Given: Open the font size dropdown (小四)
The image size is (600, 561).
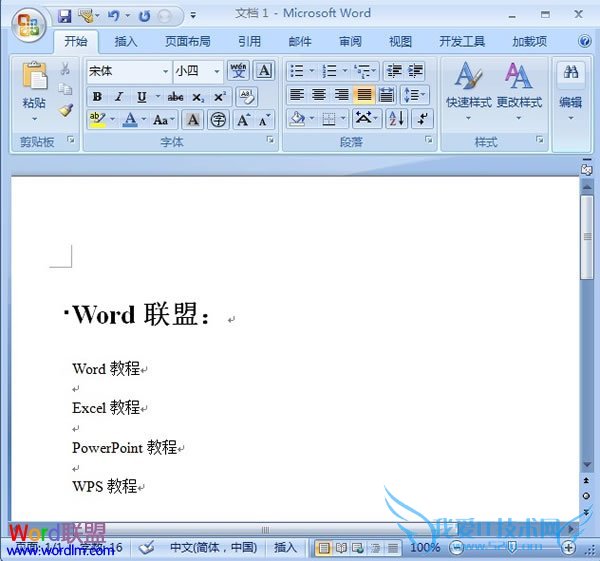Looking at the screenshot, I should [x=217, y=71].
